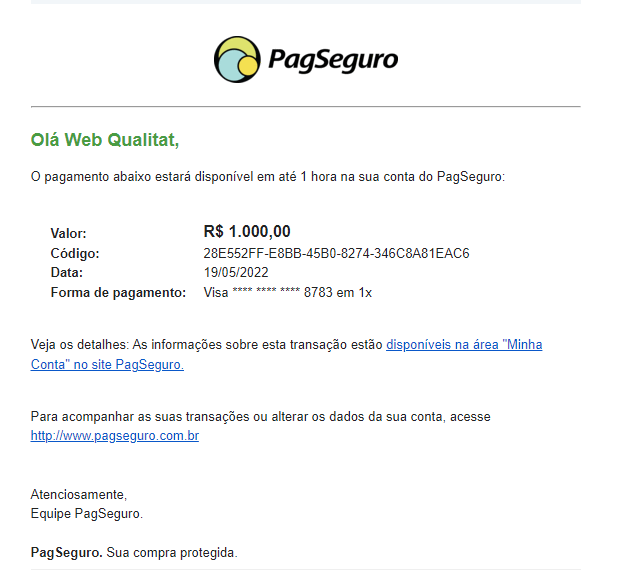This screenshot has width=632, height=570.
Task: Click the "Olá Web Qualitat," greeting
Action: tap(105, 140)
